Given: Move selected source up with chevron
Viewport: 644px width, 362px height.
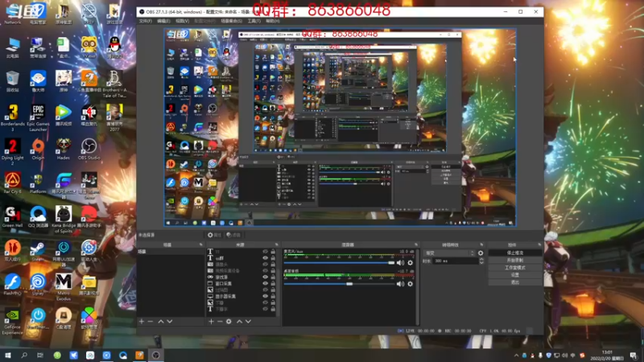Looking at the screenshot, I should tap(239, 321).
